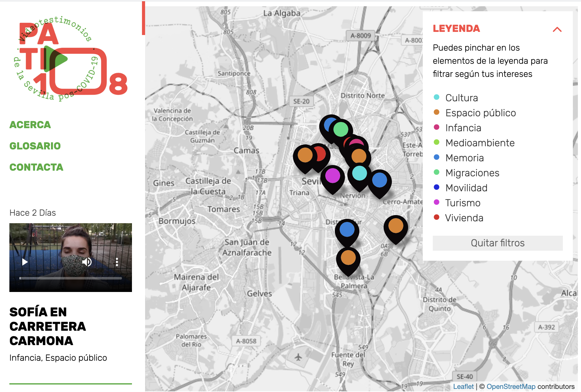Open the Acerca menu item
Image resolution: width=581 pixels, height=392 pixels.
(x=30, y=125)
